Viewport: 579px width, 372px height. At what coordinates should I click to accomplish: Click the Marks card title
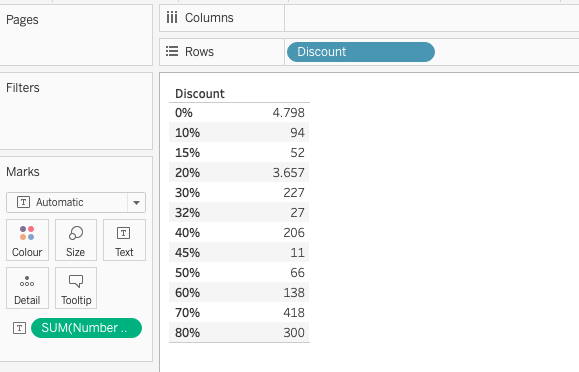coord(23,172)
